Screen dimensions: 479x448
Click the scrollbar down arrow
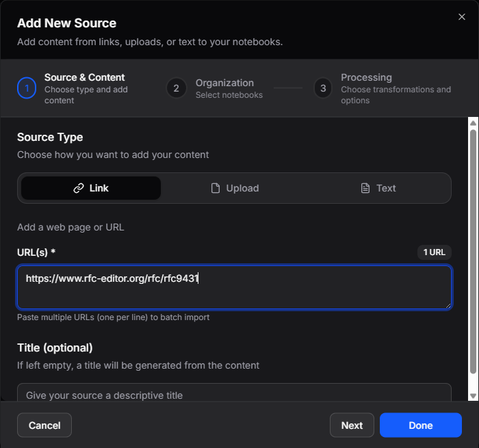pos(474,396)
